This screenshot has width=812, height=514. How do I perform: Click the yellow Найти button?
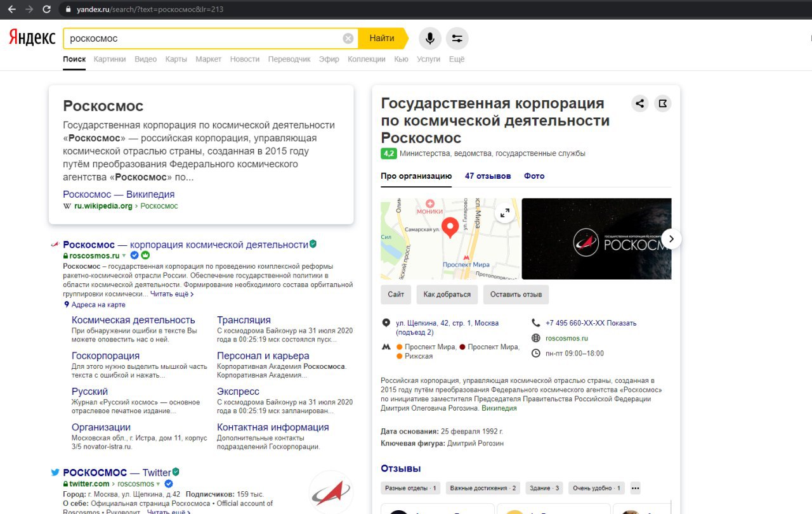click(x=382, y=39)
